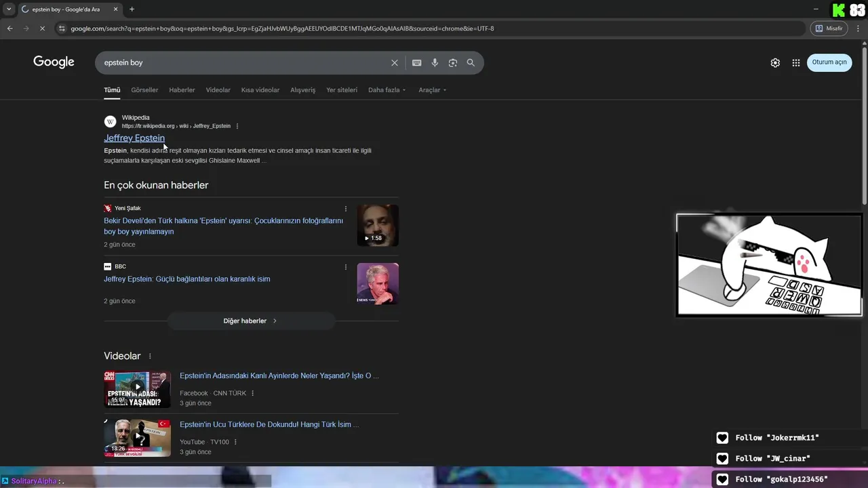This screenshot has width=868, height=488.
Task: Open 'Epstein'in Ucu Türklere' video link
Action: click(269, 425)
